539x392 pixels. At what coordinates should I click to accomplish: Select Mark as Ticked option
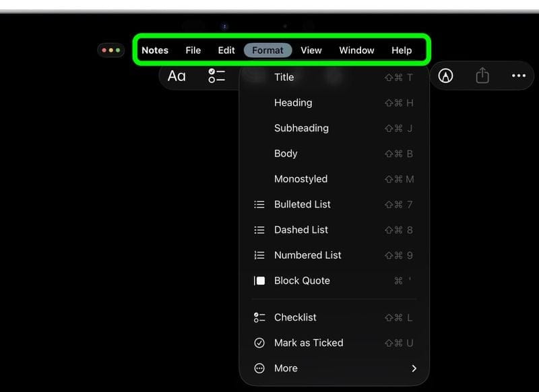click(x=309, y=343)
